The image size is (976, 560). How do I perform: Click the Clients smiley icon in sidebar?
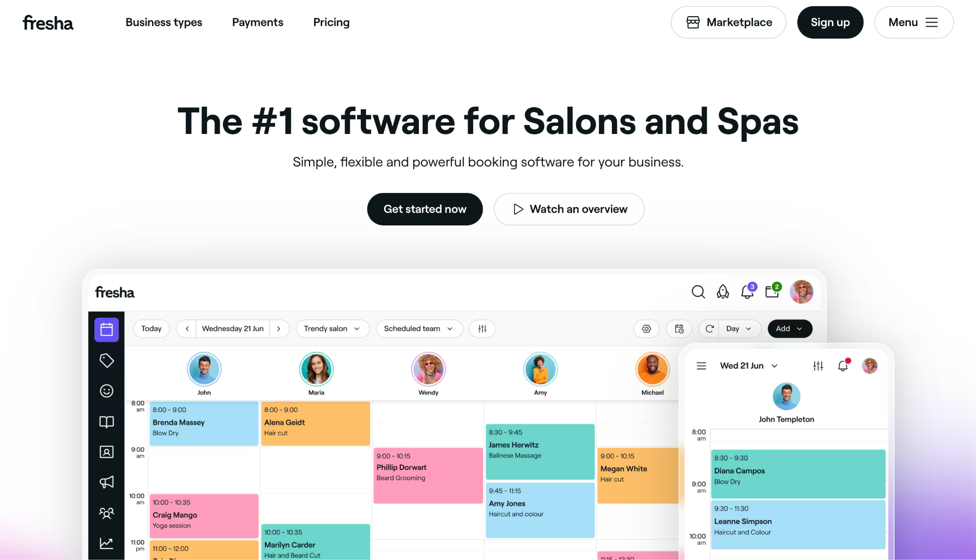coord(107,391)
